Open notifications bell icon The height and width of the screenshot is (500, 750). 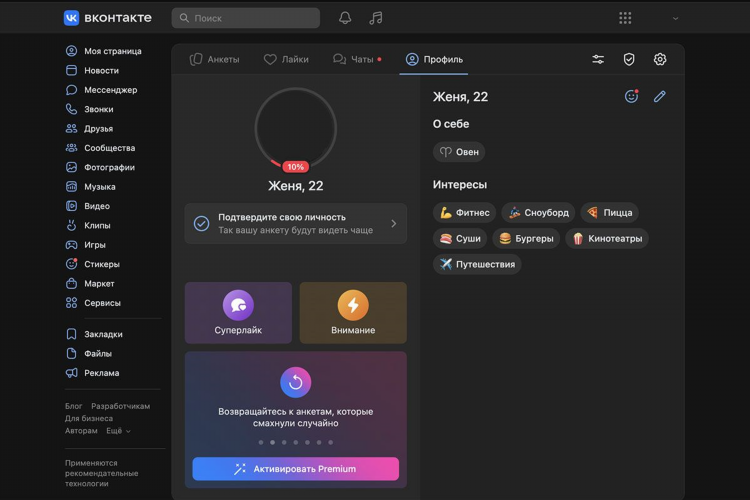point(345,18)
